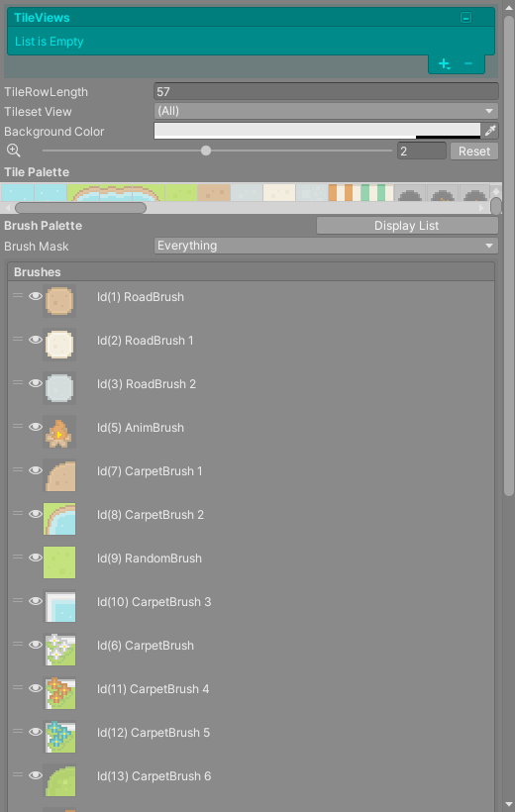Viewport: 515px width, 812px height.
Task: Hide the Id(10) CarpetBrush 3
Action: [x=36, y=601]
